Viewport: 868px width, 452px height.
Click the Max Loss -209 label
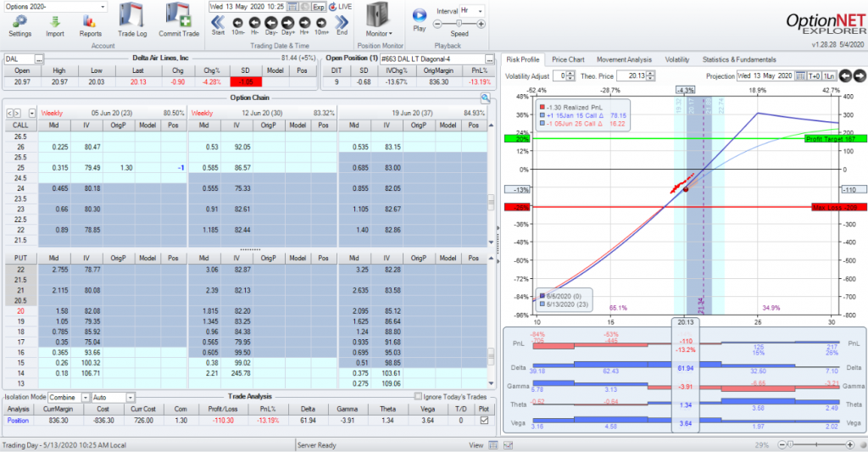(838, 207)
